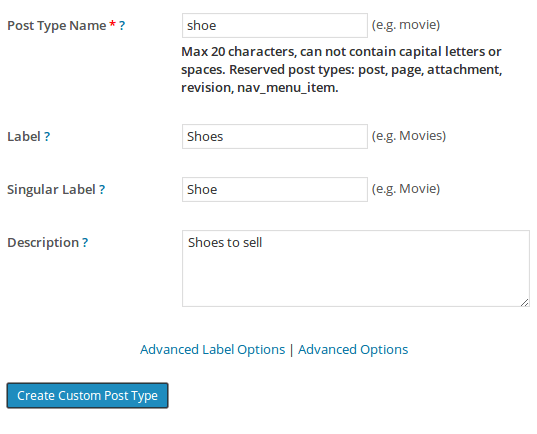Click the Description label text
Image resolution: width=537 pixels, height=434 pixels.
pyautogui.click(x=43, y=243)
